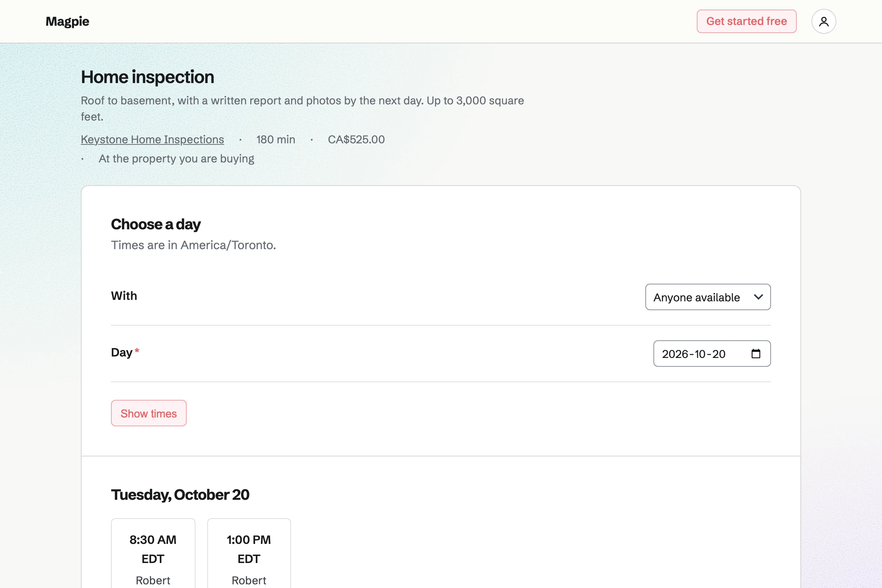Select the day segment 20 in date field
The width and height of the screenshot is (882, 588).
coord(719,354)
